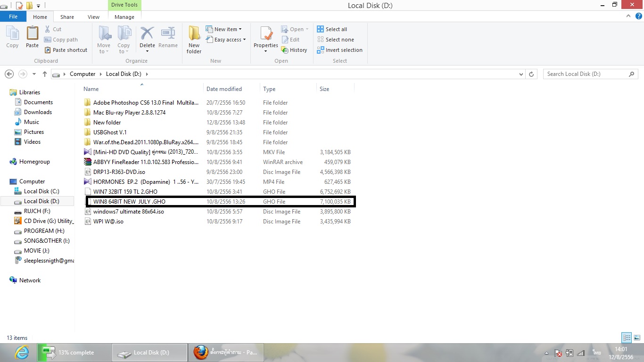The height and width of the screenshot is (362, 644).
Task: Switch to Firefox in the taskbar
Action: coord(226,353)
